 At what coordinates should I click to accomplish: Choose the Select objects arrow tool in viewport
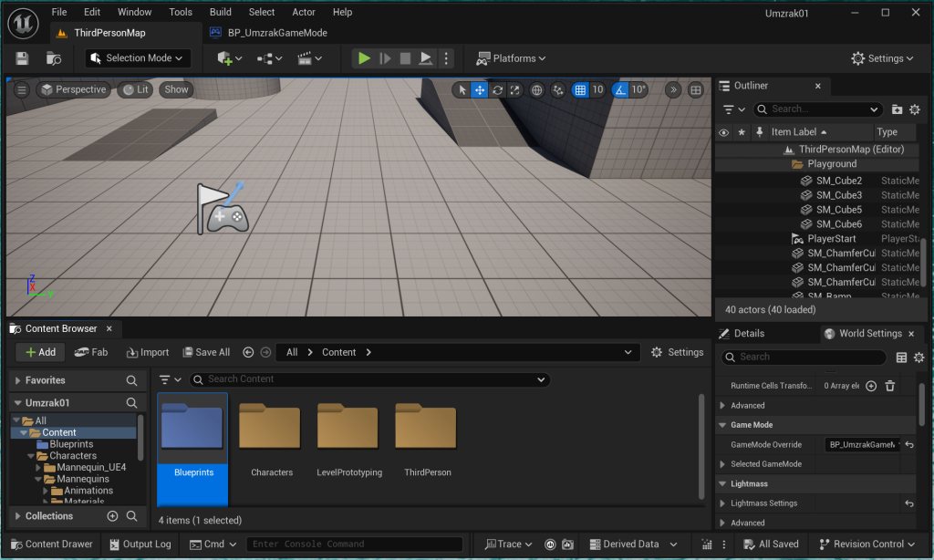point(462,89)
